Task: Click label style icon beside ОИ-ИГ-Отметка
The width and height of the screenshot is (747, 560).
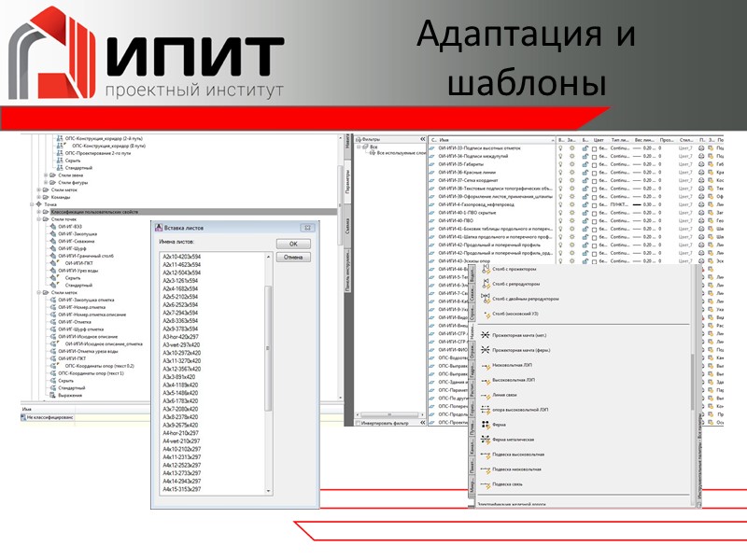Action: 53,322
